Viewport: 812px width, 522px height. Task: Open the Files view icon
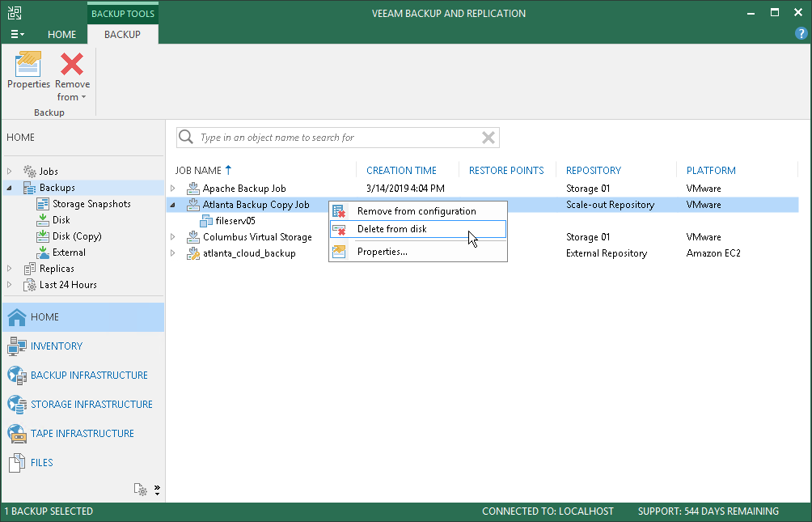[x=17, y=463]
